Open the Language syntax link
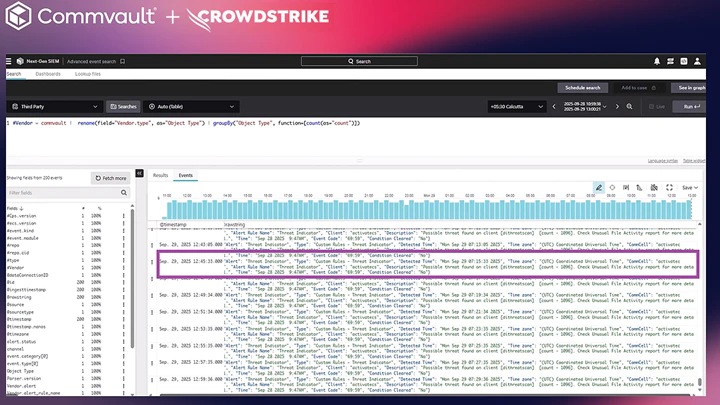Image resolution: width=720 pixels, height=405 pixels. tap(663, 161)
